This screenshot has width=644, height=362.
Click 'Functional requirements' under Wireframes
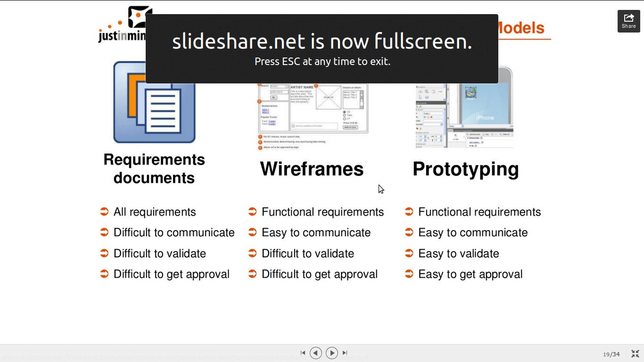[322, 212]
